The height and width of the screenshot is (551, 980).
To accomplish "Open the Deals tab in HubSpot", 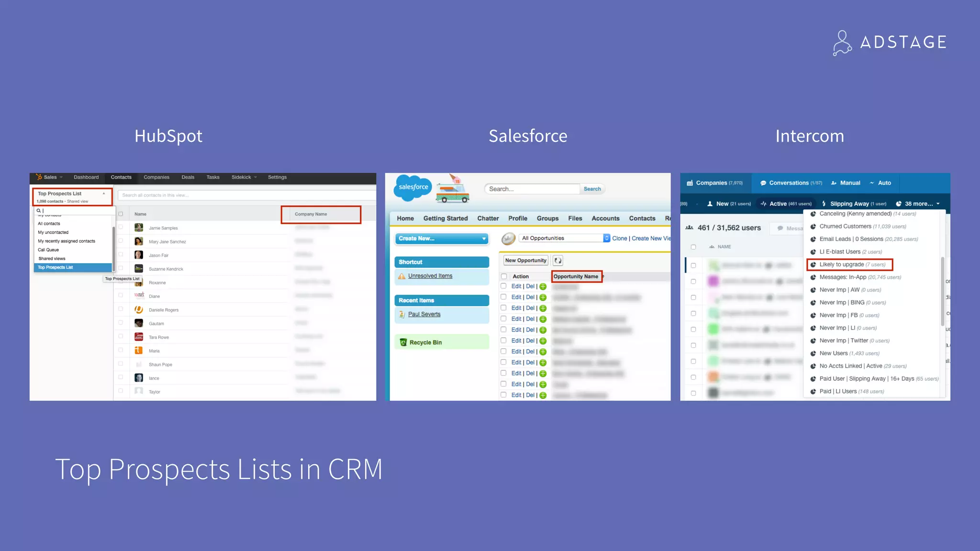I will point(188,177).
